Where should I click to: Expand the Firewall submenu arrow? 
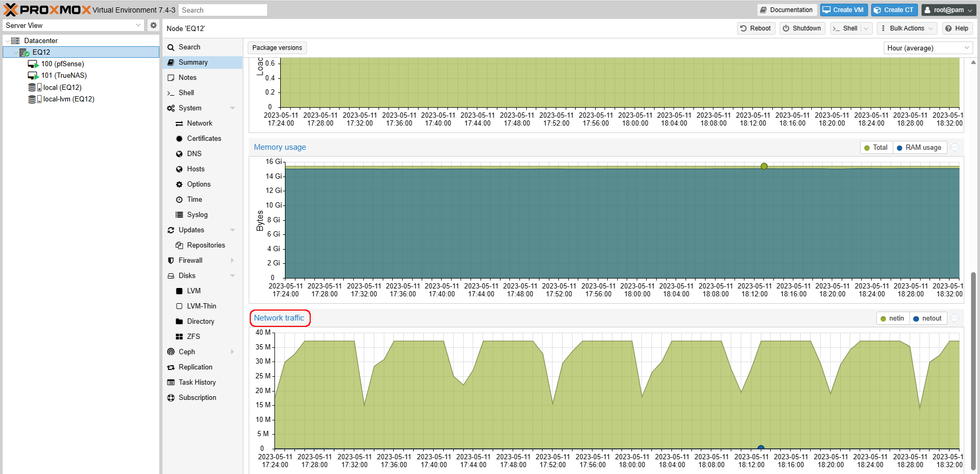pos(232,260)
